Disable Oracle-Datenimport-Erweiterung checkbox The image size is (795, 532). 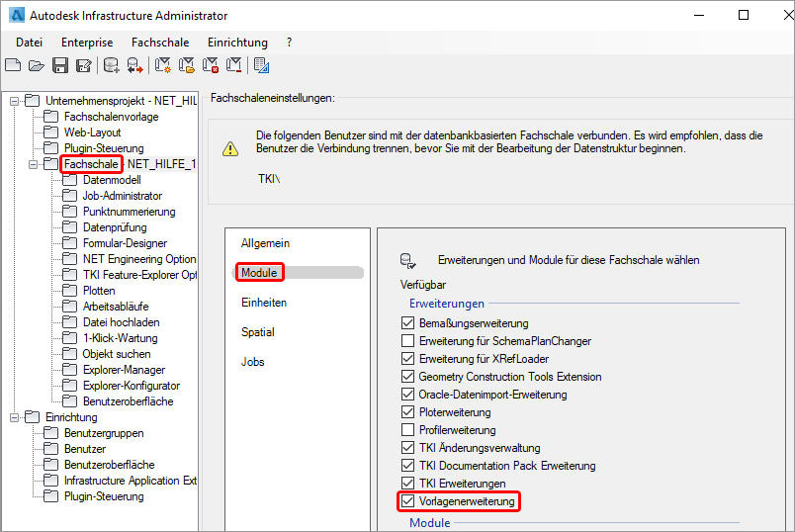point(407,394)
